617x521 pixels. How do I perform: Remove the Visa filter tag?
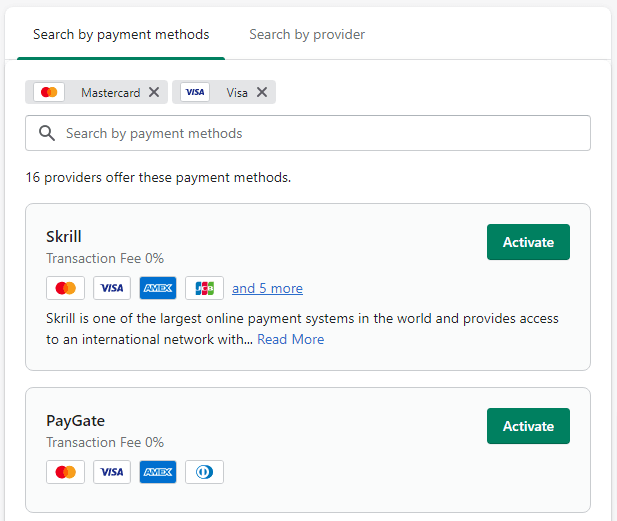262,92
